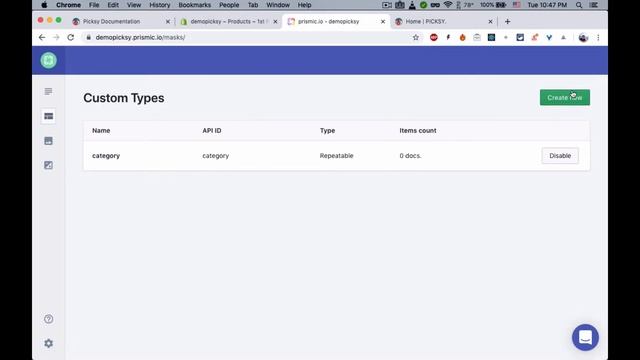Open the Edit menu
This screenshot has width=640, height=360.
point(113,5)
